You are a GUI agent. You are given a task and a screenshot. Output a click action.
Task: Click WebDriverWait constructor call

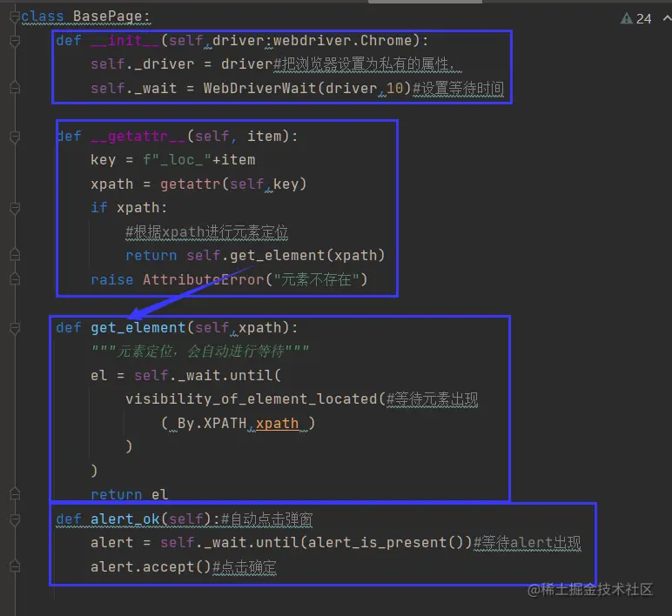[259, 88]
